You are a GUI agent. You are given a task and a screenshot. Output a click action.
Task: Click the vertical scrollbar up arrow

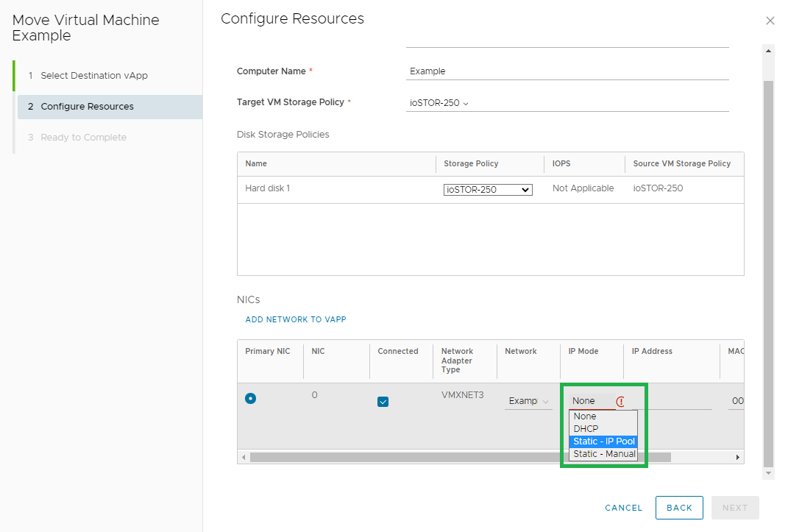pos(768,51)
